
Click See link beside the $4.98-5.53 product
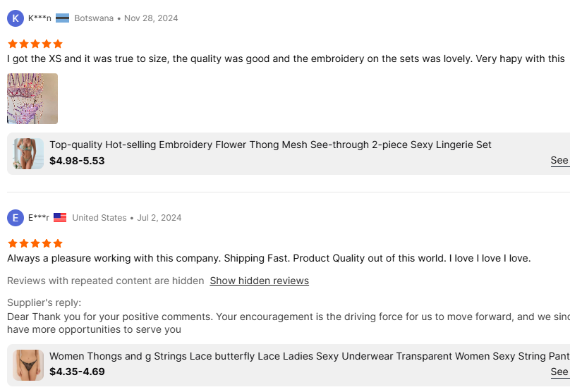tap(559, 161)
